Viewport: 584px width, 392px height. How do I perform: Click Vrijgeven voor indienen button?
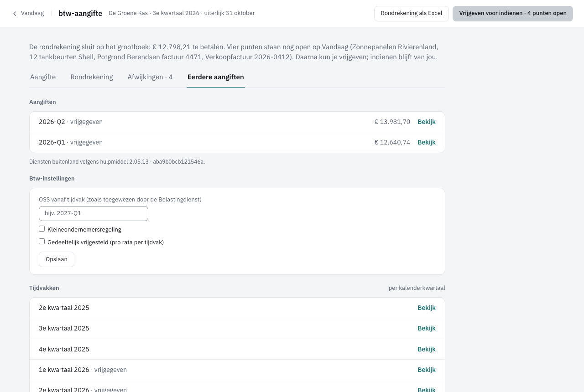[x=513, y=13]
